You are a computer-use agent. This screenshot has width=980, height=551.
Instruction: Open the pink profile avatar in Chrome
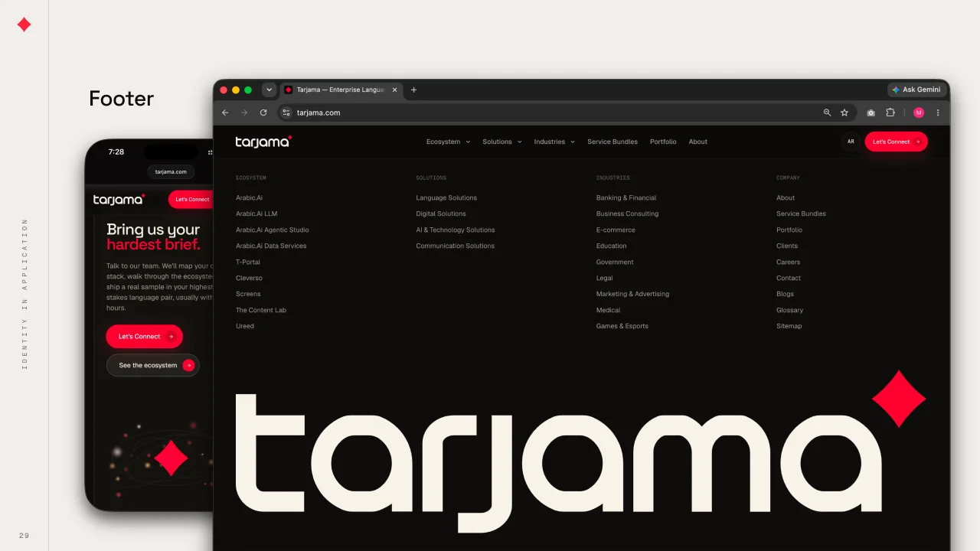pyautogui.click(x=919, y=112)
